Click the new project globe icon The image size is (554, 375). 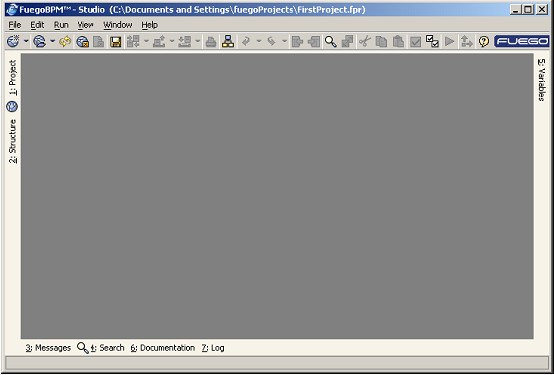click(x=13, y=42)
